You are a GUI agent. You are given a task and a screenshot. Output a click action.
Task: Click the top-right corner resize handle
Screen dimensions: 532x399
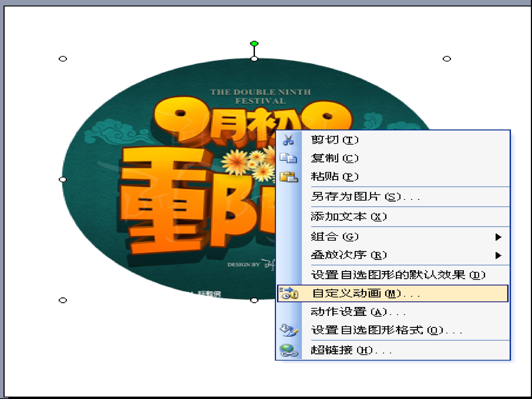point(447,59)
